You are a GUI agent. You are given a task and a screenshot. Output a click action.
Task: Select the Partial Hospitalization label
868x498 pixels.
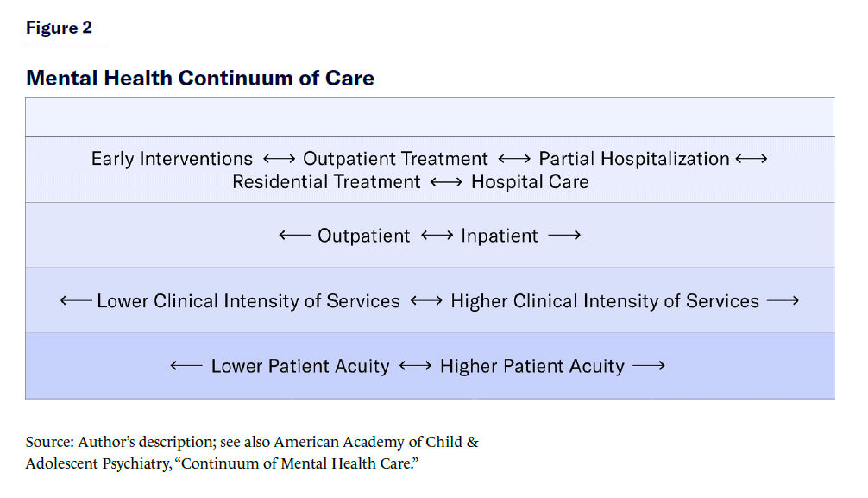point(634,159)
